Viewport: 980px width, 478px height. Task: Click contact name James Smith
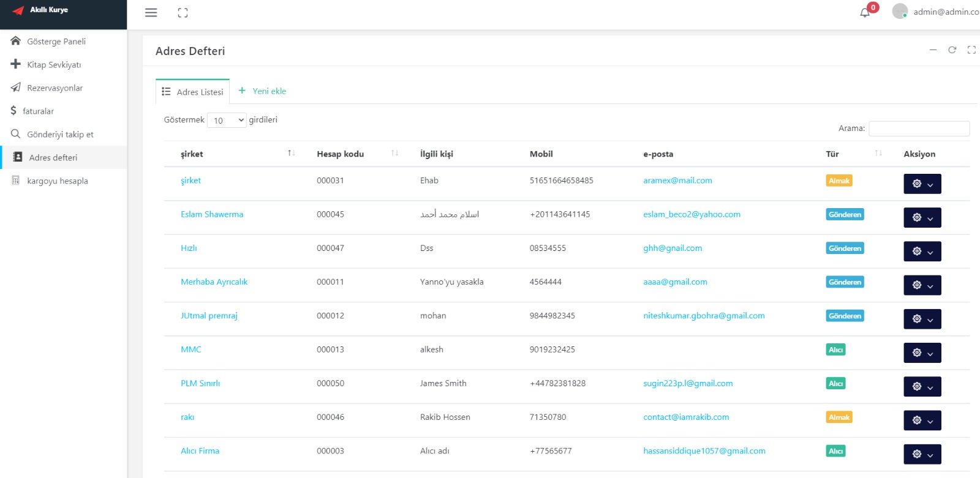click(443, 383)
